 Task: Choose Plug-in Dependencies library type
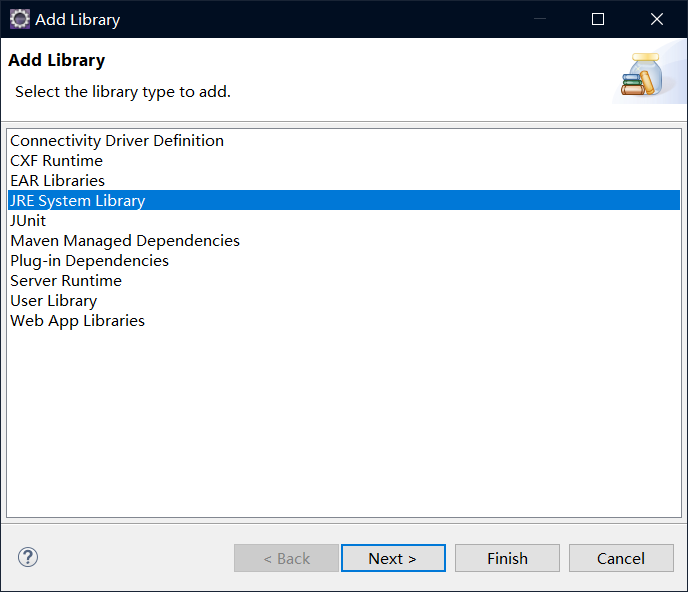click(x=89, y=261)
